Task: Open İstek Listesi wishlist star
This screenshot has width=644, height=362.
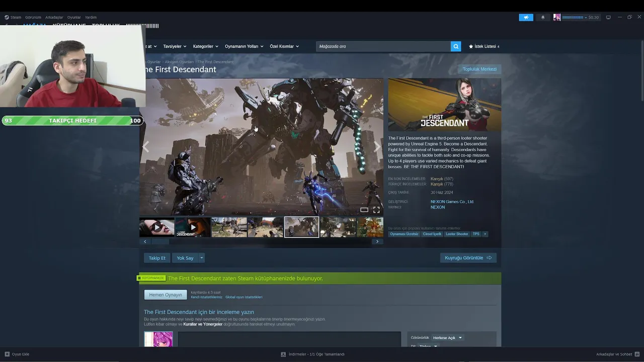Action: coord(484,46)
